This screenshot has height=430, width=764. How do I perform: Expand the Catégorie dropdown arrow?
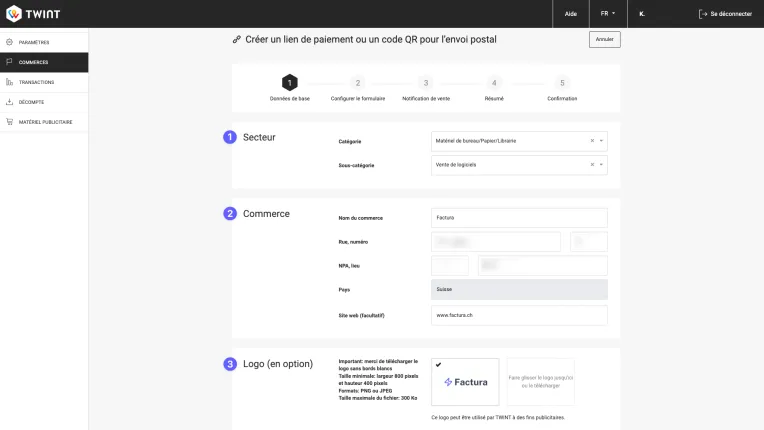(x=601, y=141)
